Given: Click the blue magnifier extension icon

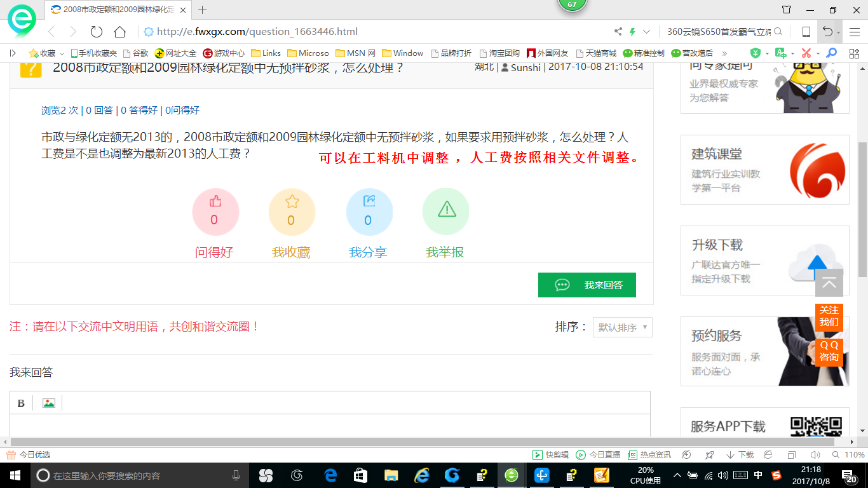Looking at the screenshot, I should 831,53.
